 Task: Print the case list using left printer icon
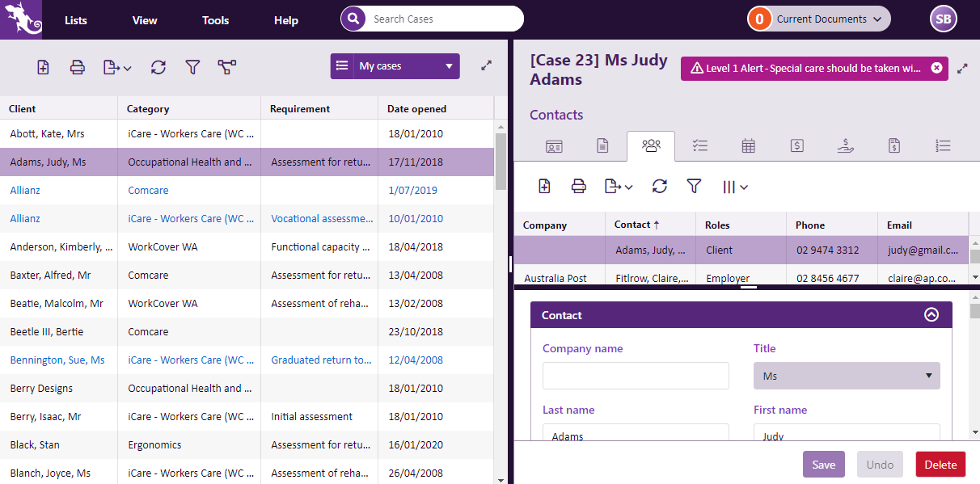(78, 68)
